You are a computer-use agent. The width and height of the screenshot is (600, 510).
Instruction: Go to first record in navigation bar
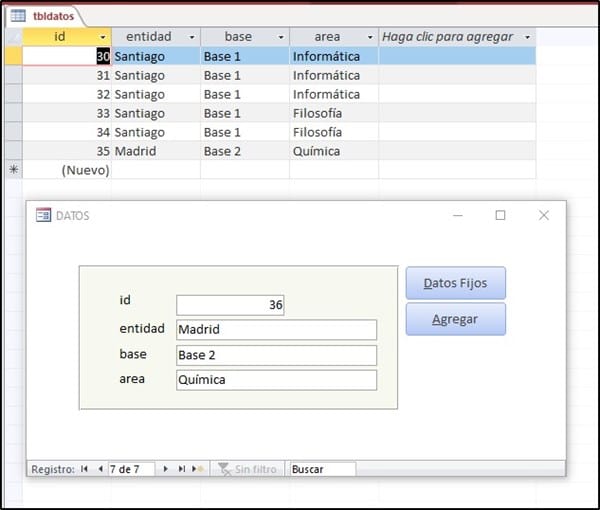(84, 469)
